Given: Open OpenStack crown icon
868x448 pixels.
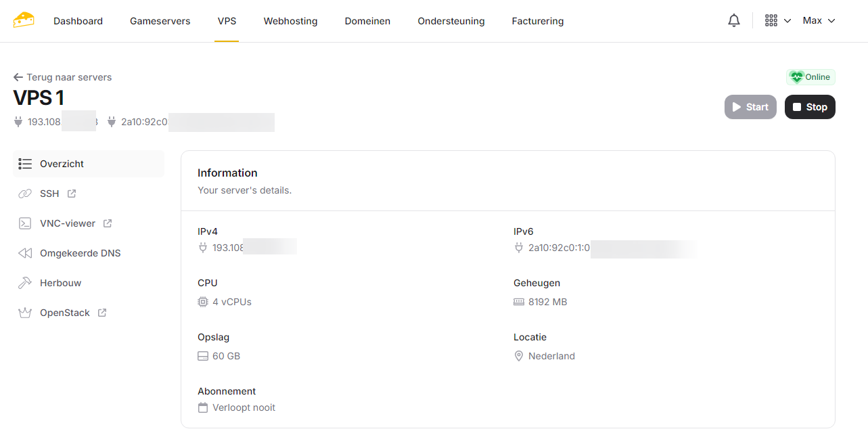Looking at the screenshot, I should click(25, 313).
